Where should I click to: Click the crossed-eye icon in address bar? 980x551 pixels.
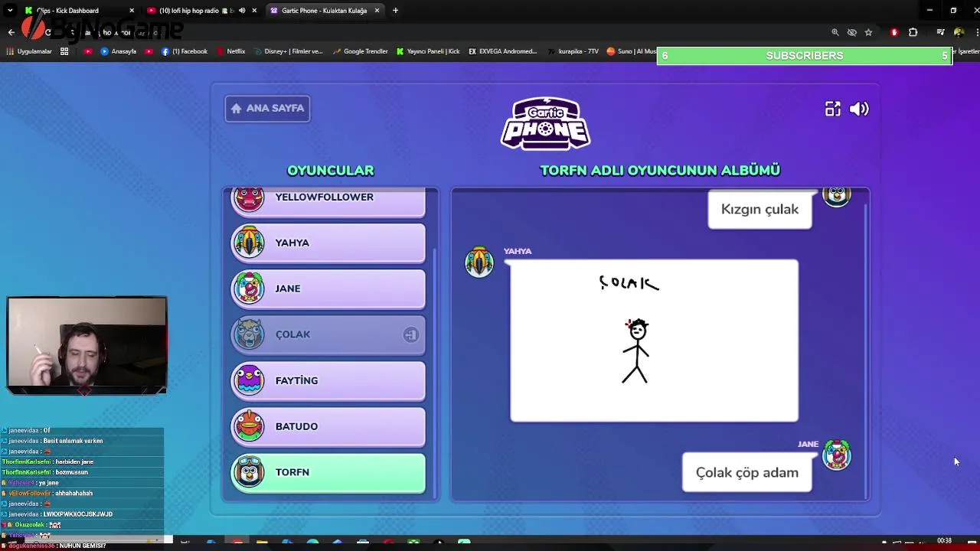point(851,32)
